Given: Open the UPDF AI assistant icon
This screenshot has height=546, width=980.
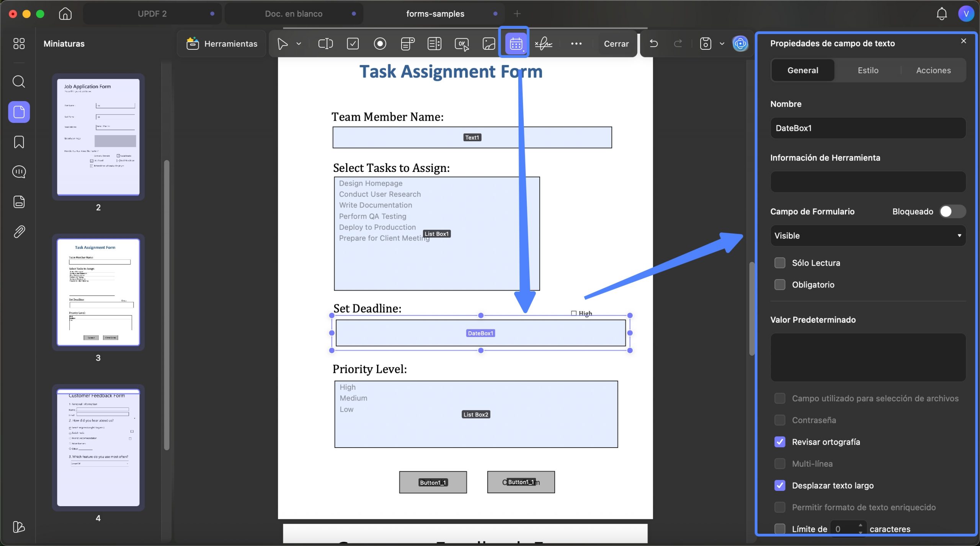Looking at the screenshot, I should coord(740,43).
